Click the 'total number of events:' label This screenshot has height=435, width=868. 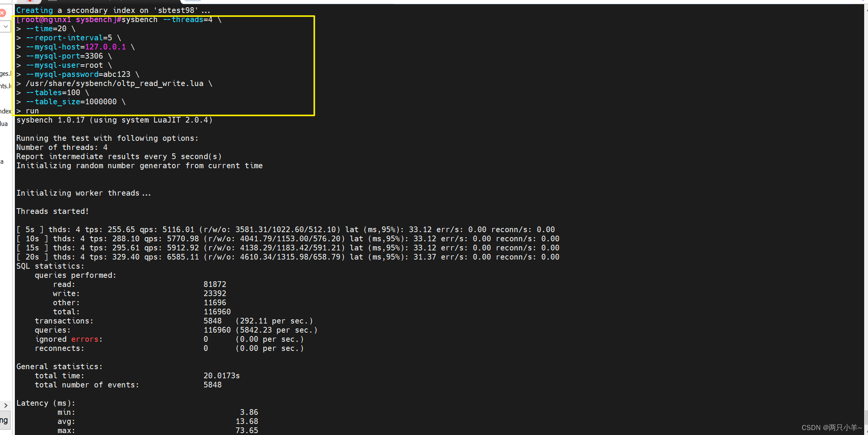tap(87, 385)
